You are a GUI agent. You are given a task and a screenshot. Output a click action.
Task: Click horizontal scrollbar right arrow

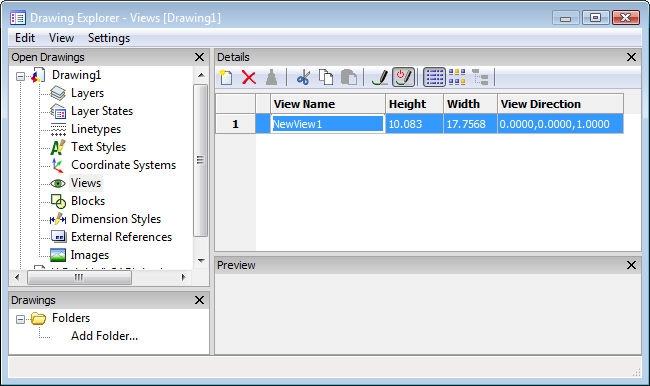tap(183, 277)
